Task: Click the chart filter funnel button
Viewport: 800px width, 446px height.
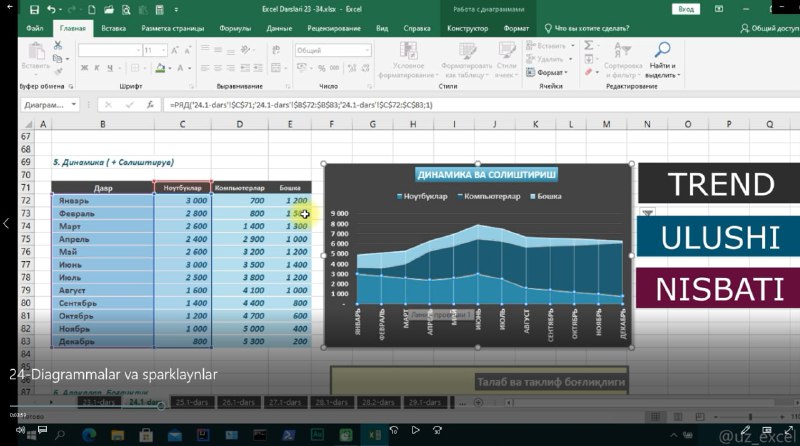Action: click(647, 212)
